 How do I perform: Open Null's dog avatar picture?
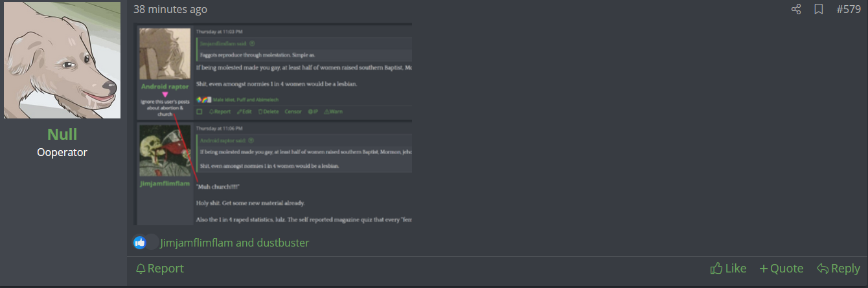click(62, 60)
